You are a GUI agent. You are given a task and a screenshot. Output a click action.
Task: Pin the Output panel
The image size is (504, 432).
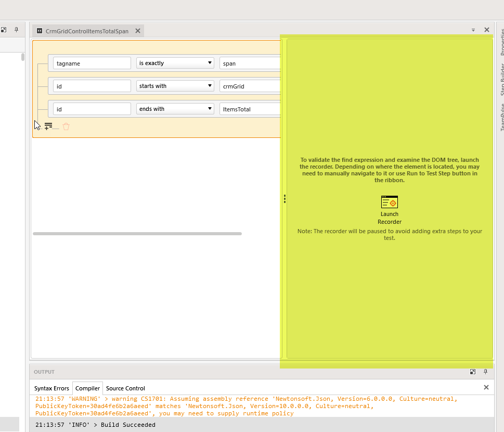click(x=485, y=372)
